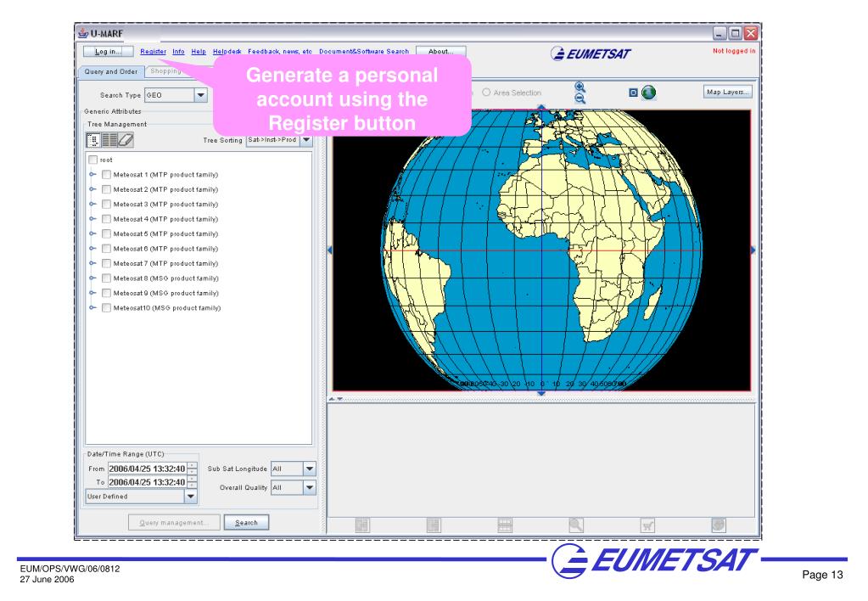Open the Map Layers dialog
868x601 pixels.
(x=726, y=91)
